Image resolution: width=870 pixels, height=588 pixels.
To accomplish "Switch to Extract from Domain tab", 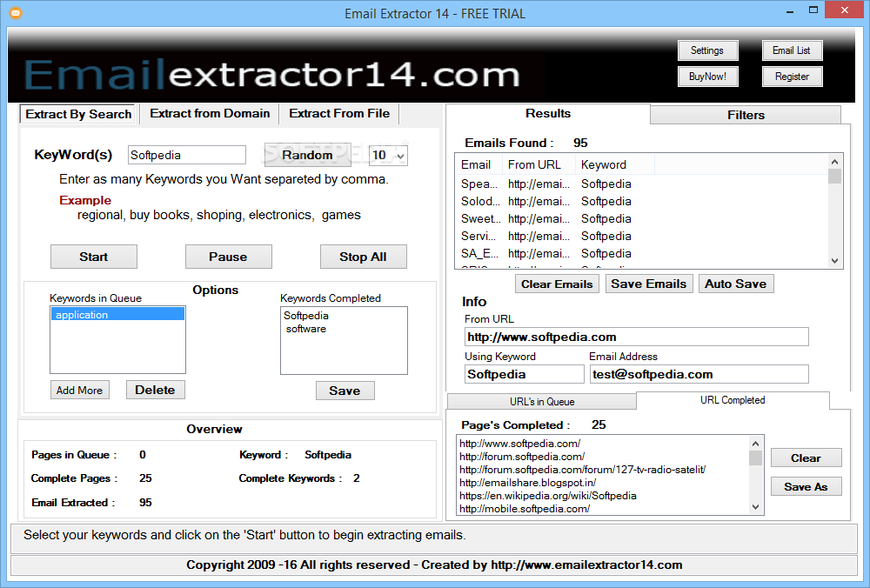I will click(210, 114).
